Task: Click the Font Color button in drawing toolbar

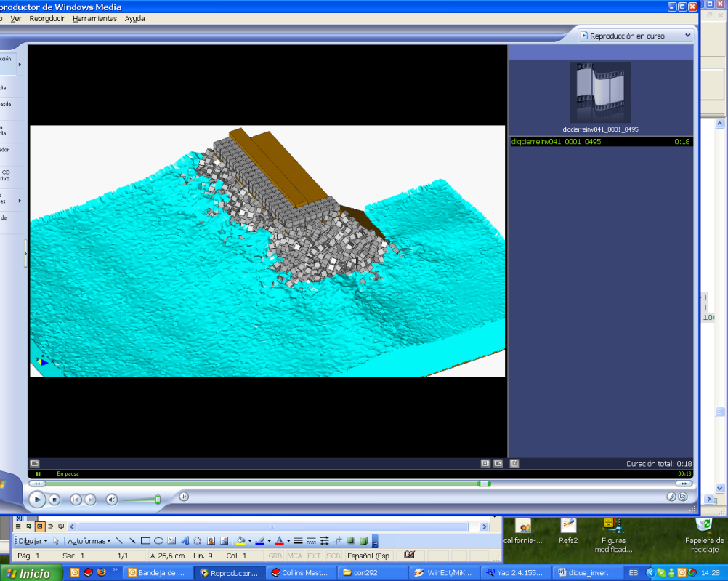Action: 279,541
